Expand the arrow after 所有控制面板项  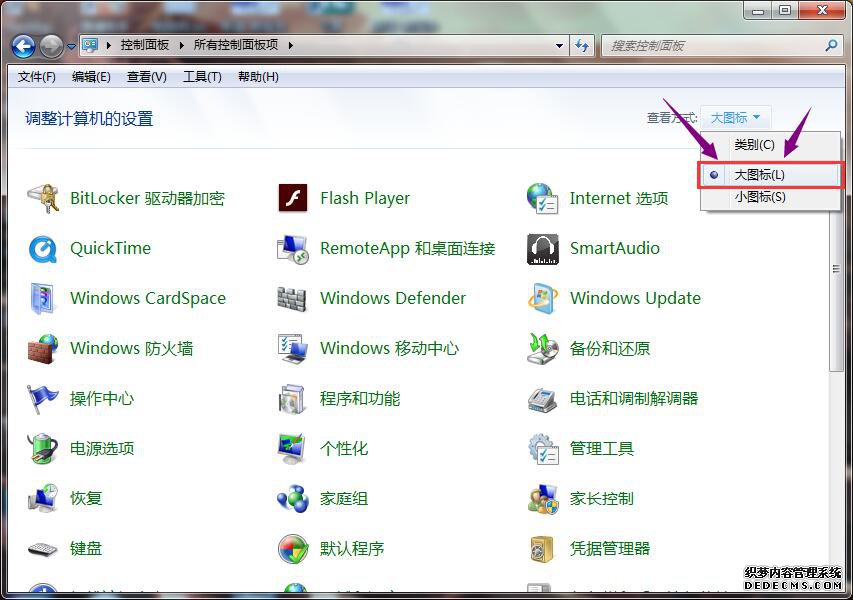(x=290, y=46)
